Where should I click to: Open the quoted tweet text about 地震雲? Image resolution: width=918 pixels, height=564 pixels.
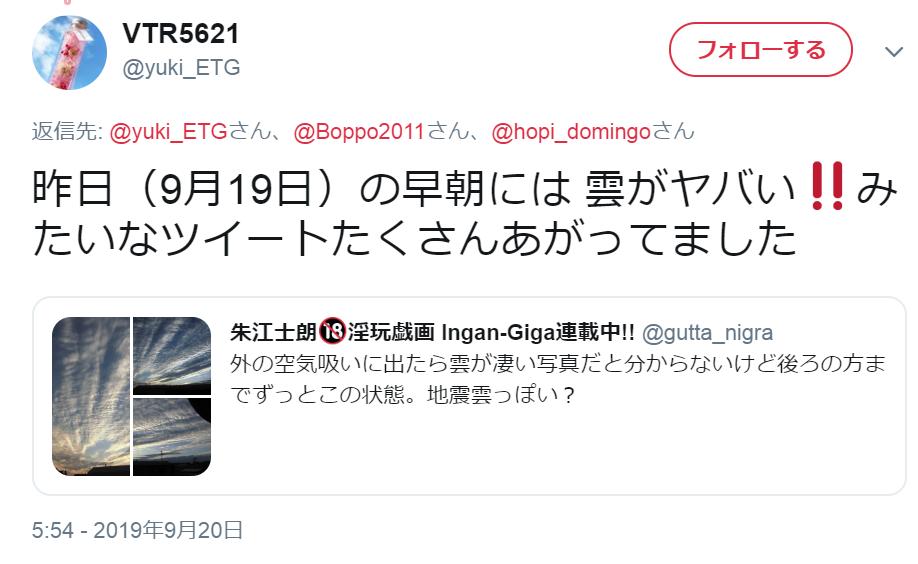click(557, 379)
